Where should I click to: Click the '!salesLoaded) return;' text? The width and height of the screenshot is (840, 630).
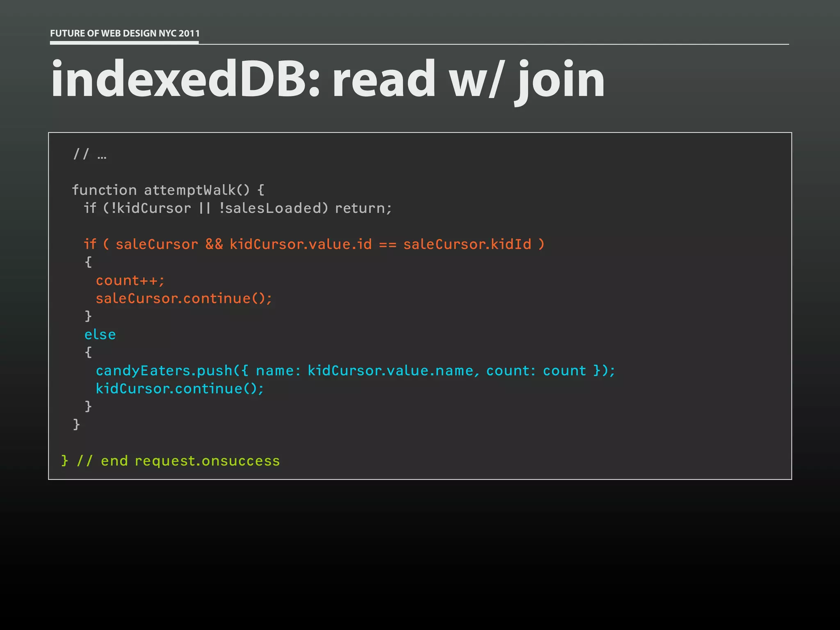(306, 208)
